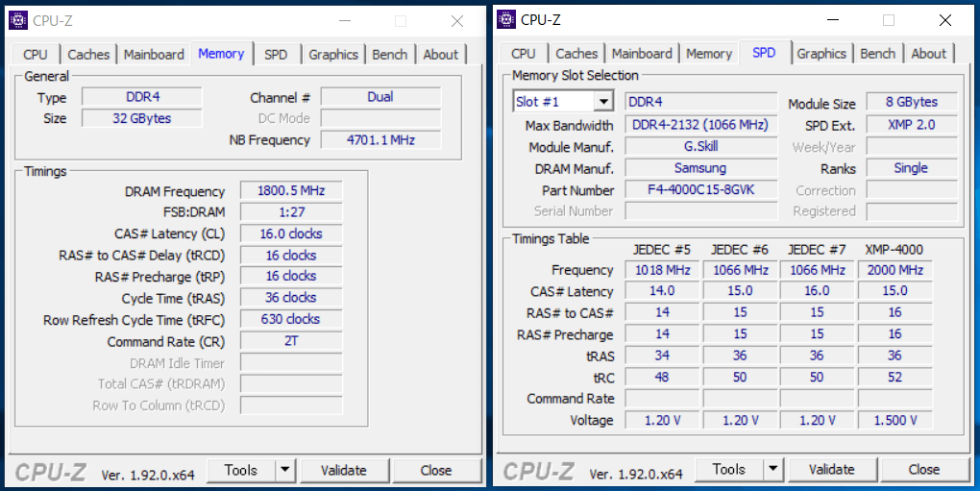Open the CPU tab in left window
980x491 pixels.
[35, 55]
